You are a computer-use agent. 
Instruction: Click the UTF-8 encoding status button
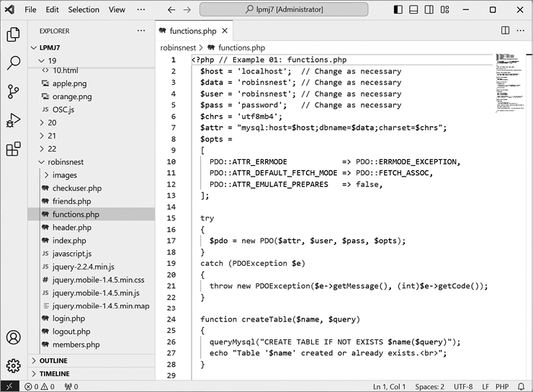pyautogui.click(x=463, y=387)
